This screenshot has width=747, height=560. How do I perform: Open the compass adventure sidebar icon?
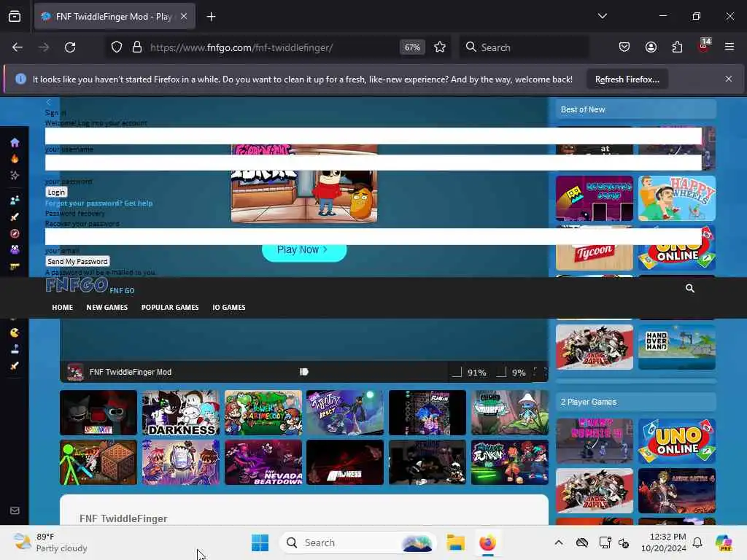pos(15,233)
